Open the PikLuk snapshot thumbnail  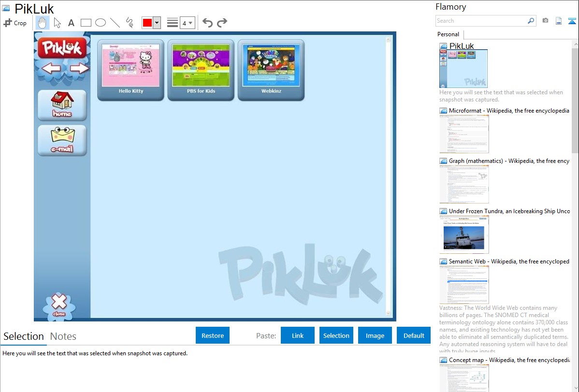point(463,69)
